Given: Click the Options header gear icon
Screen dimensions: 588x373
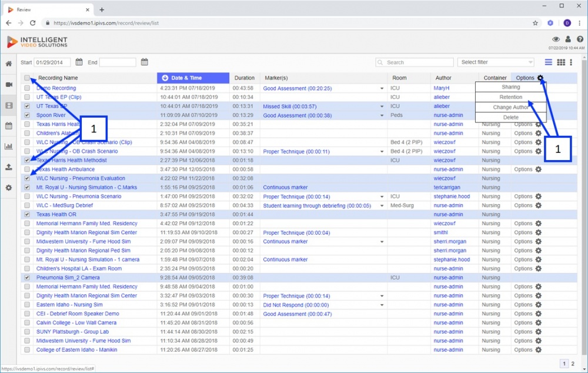Looking at the screenshot, I should 540,78.
